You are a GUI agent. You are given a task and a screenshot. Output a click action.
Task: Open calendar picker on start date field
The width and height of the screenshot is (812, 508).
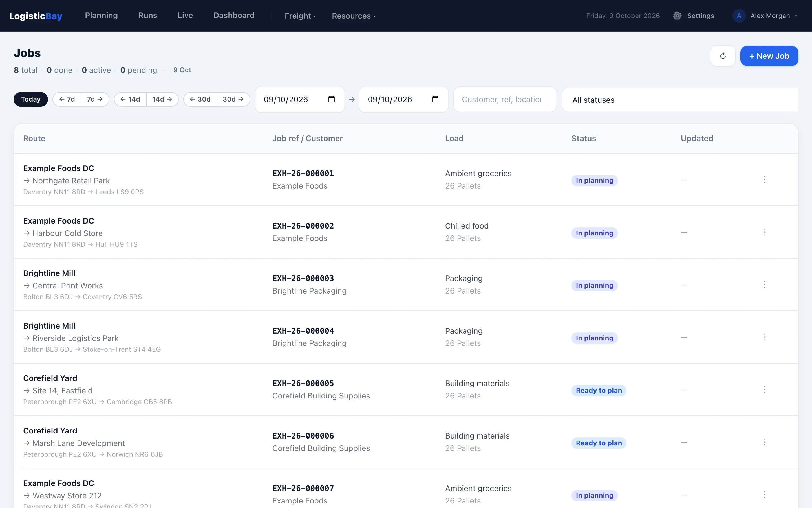pos(332,99)
